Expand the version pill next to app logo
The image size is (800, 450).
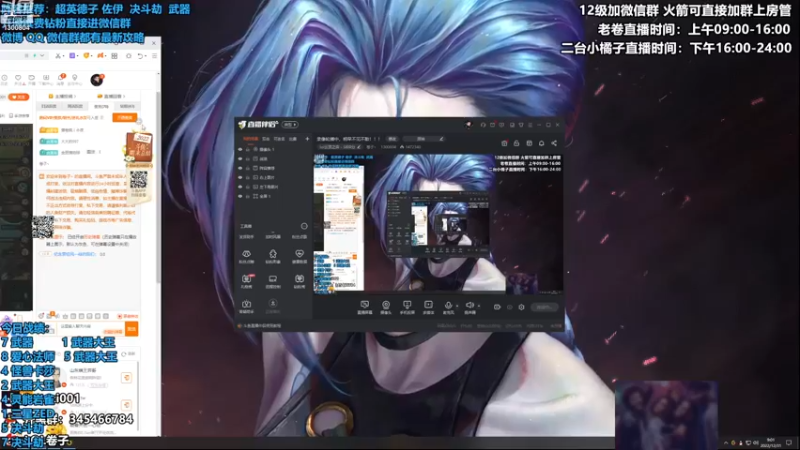coord(290,124)
